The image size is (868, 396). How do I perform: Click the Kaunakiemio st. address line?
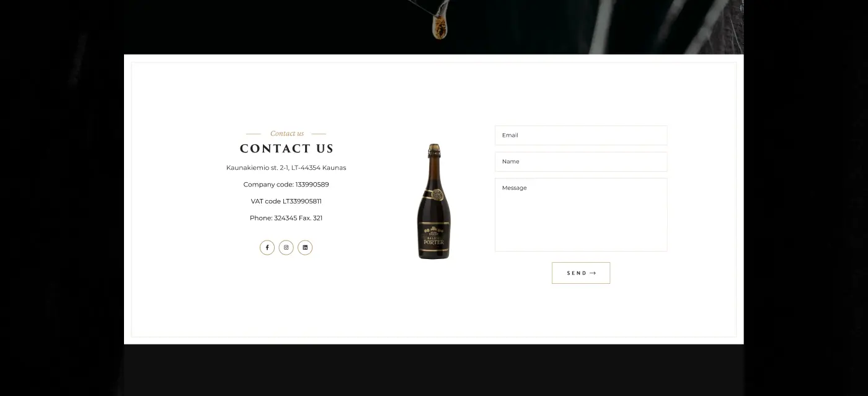pyautogui.click(x=286, y=168)
